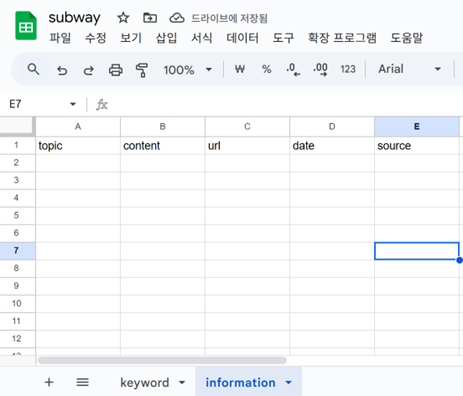
Task: Click the cloud saved status icon
Action: pos(177,18)
